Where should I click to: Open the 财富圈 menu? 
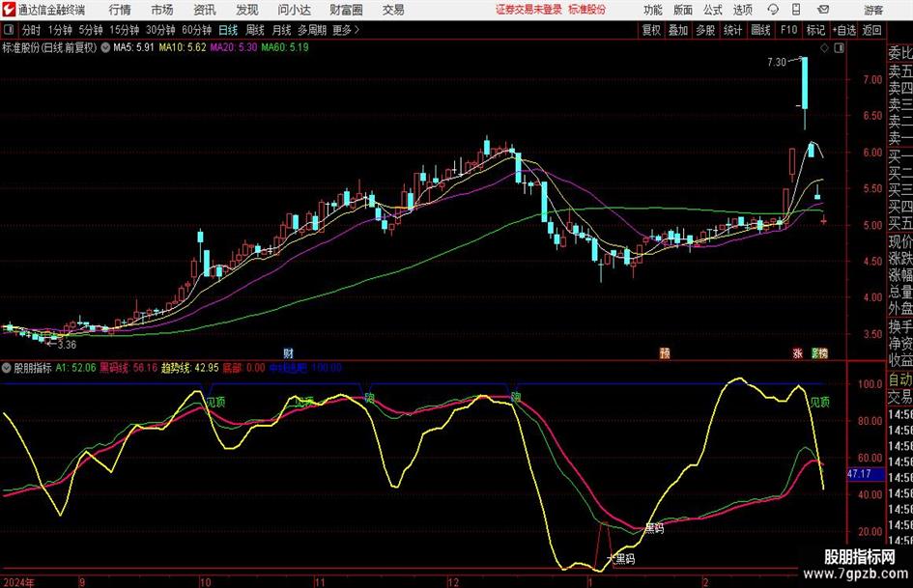(x=346, y=10)
